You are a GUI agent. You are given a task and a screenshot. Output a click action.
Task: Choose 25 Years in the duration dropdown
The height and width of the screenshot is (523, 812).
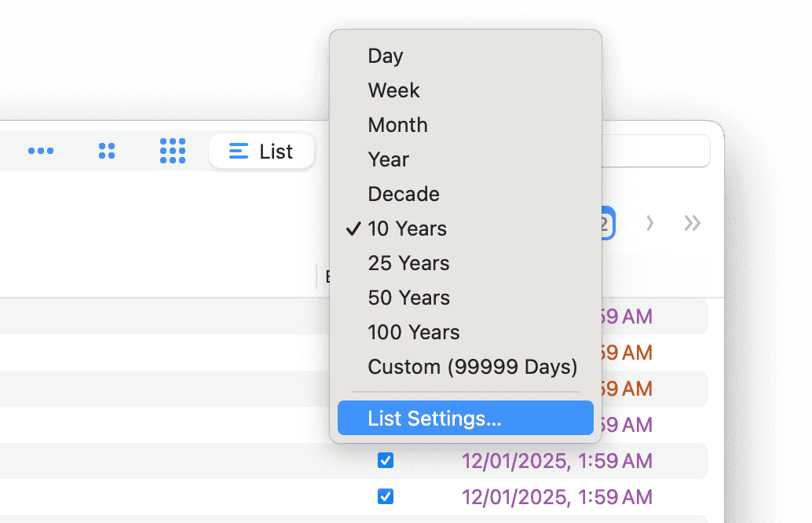coord(408,263)
